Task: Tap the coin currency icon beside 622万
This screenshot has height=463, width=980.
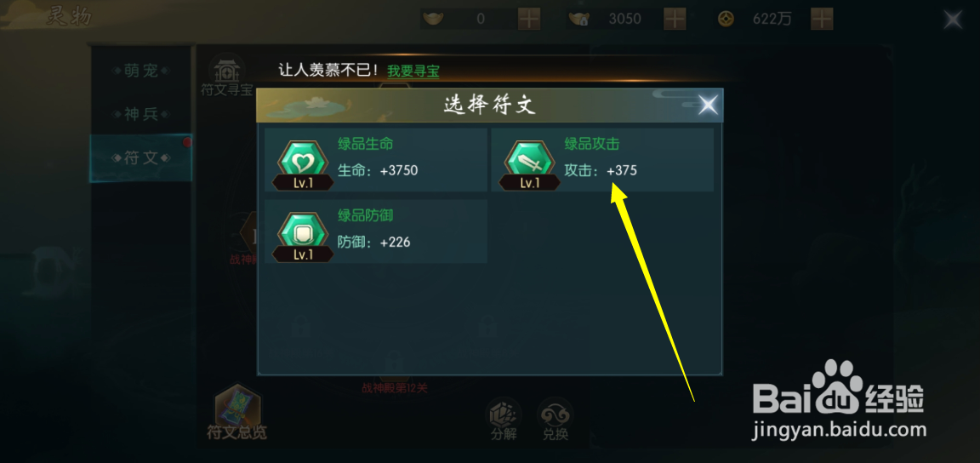Action: point(726,19)
